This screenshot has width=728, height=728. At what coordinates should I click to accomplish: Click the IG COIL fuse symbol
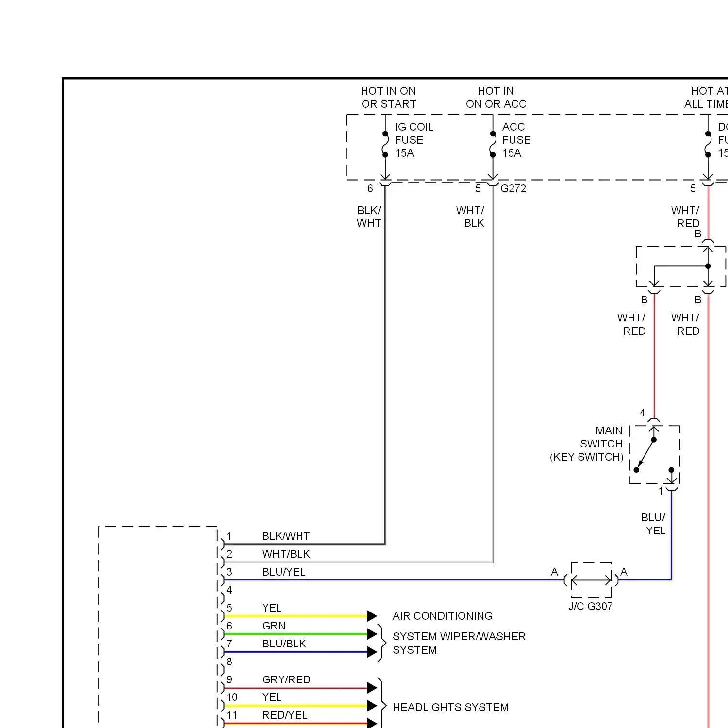[x=385, y=144]
